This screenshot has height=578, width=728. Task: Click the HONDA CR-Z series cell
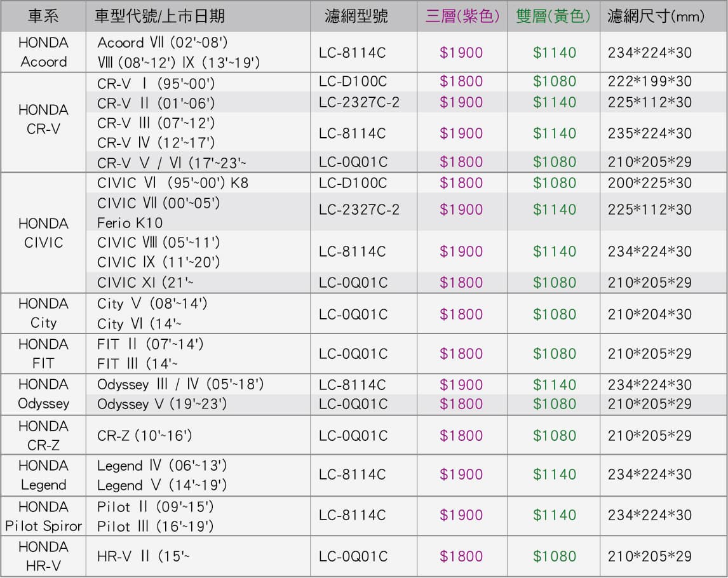[x=43, y=436]
